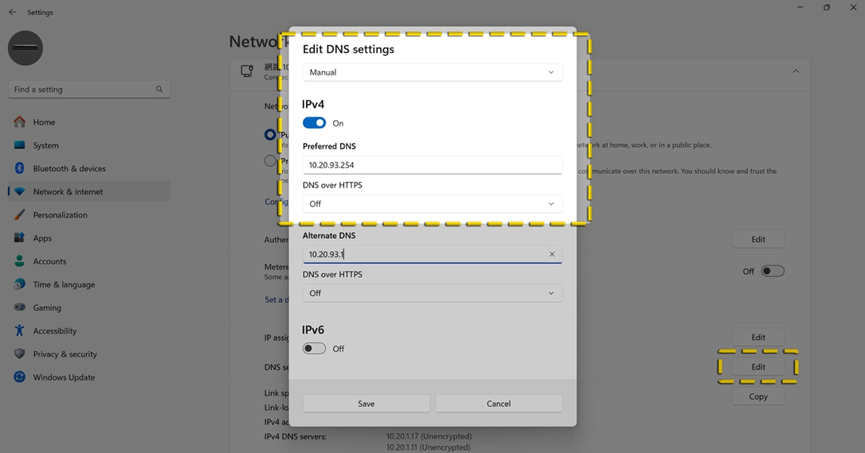Click the Apps icon in sidebar

click(19, 238)
